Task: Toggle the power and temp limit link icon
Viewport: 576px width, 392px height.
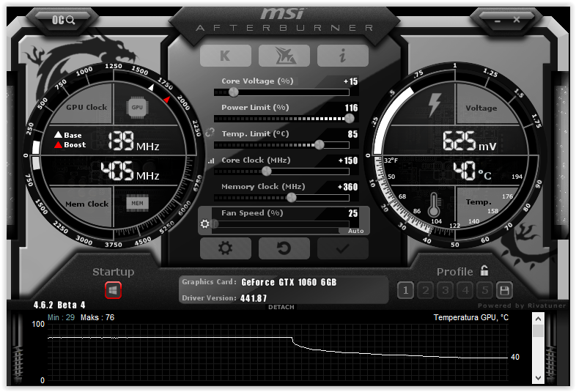Action: (210, 133)
